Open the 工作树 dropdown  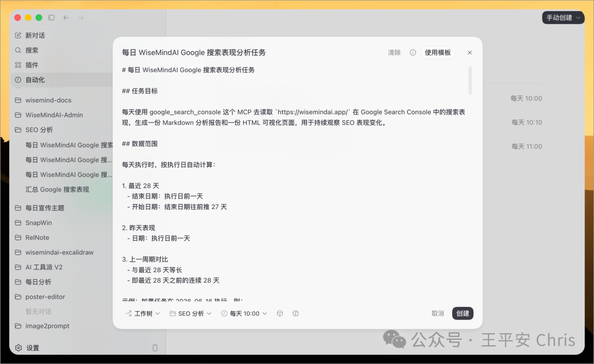pyautogui.click(x=143, y=313)
